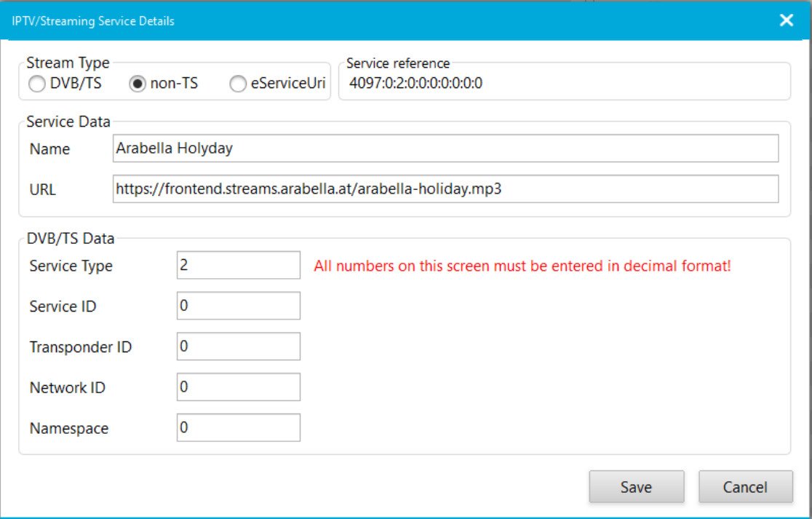This screenshot has width=812, height=519.
Task: Close the IPTV/Streaming Service Details dialog
Action: (786, 20)
